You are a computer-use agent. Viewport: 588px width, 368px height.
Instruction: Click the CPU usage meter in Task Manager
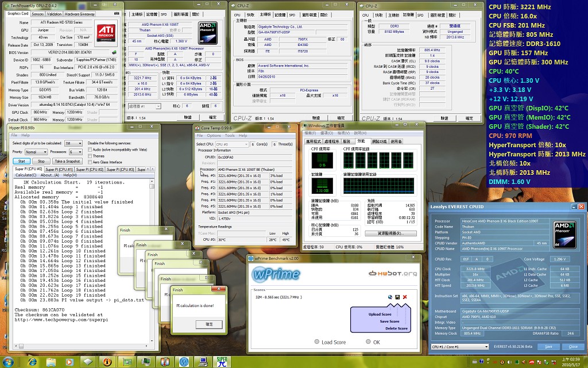point(322,160)
